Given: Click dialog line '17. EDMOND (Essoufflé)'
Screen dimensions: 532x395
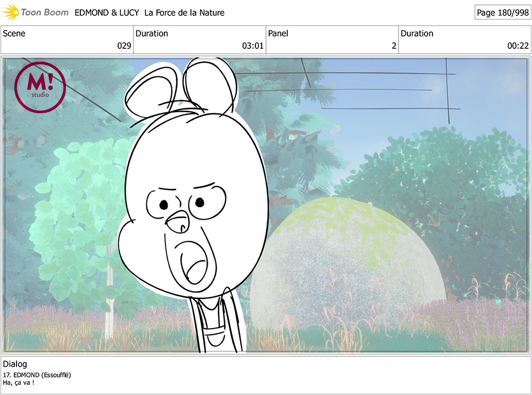Looking at the screenshot, I should pos(37,375).
